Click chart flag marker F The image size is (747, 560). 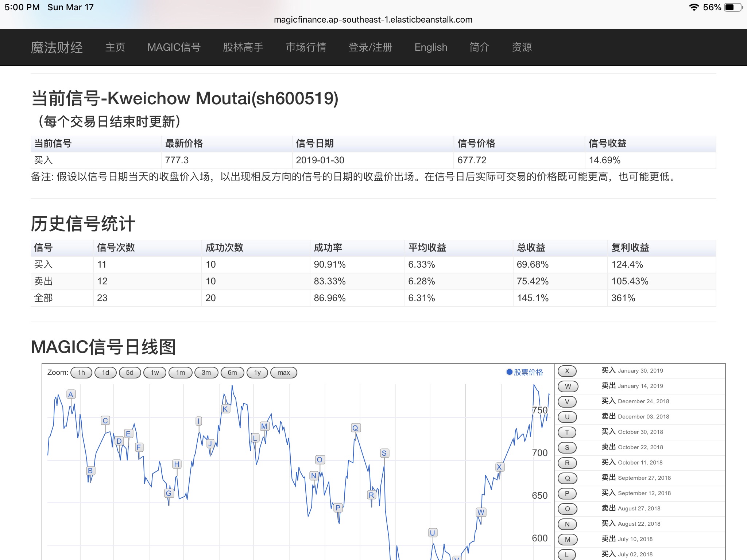[x=139, y=447]
